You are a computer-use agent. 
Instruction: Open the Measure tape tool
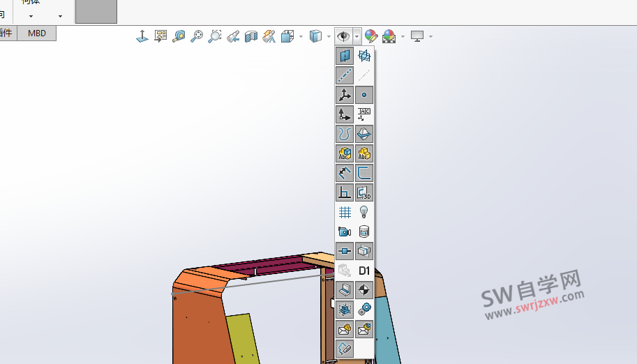coord(179,36)
